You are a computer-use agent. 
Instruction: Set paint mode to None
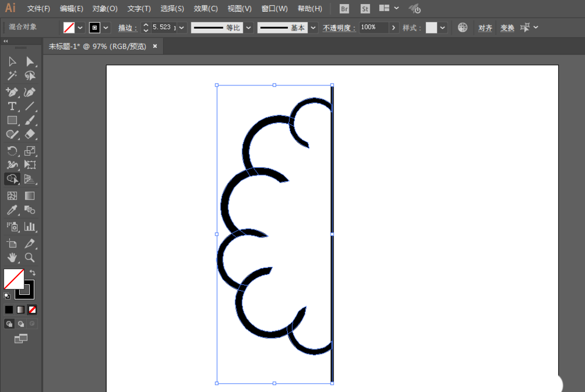coord(33,310)
